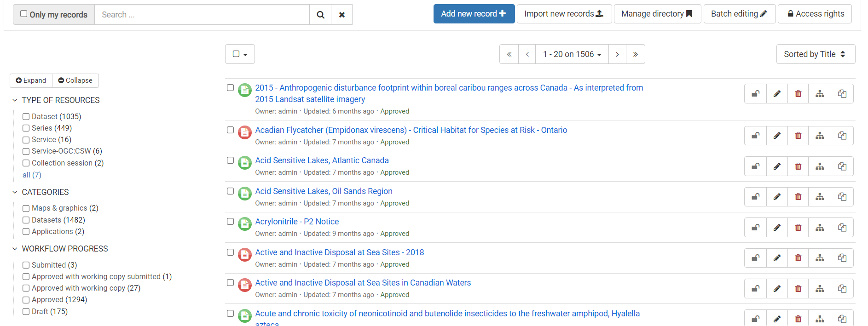Go to the previous results page
This screenshot has height=326, width=868.
[527, 54]
